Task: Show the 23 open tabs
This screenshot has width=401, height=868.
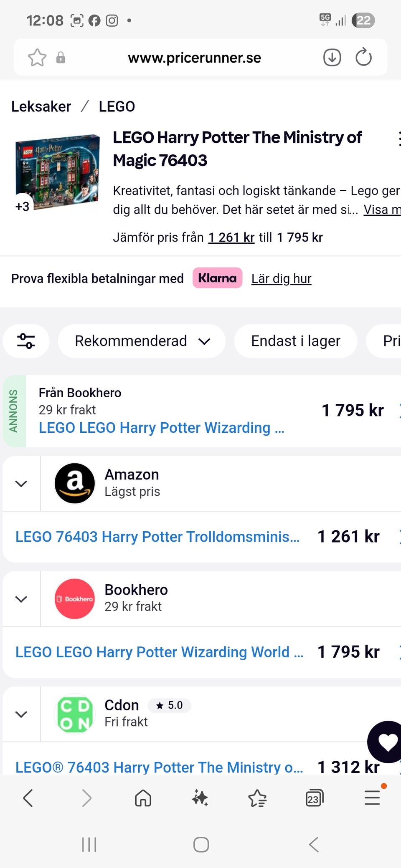Action: (x=314, y=798)
